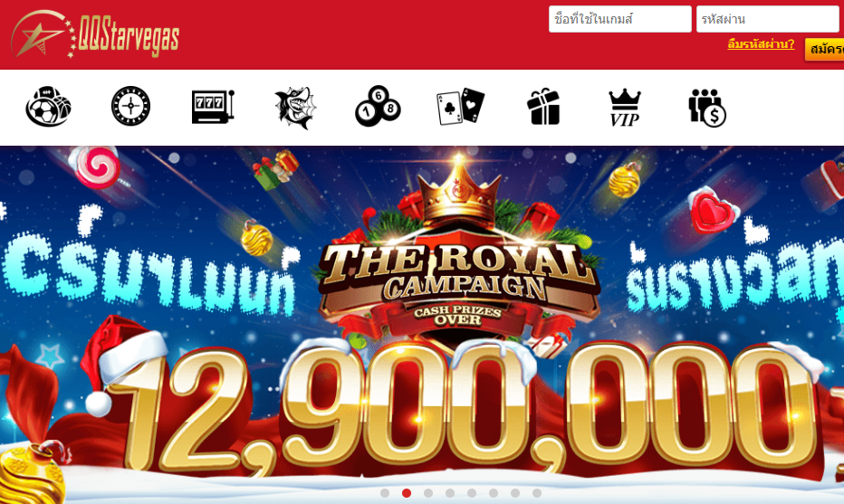Select the fifth carousel dot
The height and width of the screenshot is (504, 844).
pyautogui.click(x=472, y=493)
